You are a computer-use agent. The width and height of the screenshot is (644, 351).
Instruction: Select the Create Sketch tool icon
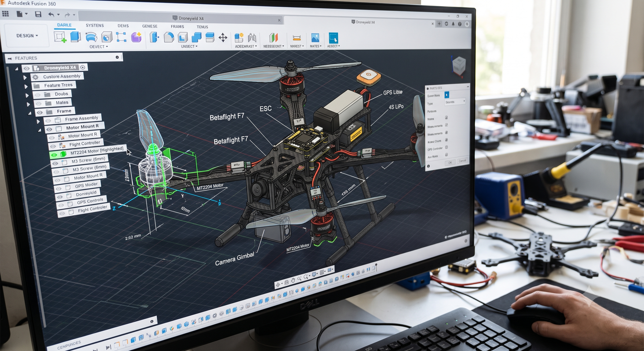click(60, 37)
